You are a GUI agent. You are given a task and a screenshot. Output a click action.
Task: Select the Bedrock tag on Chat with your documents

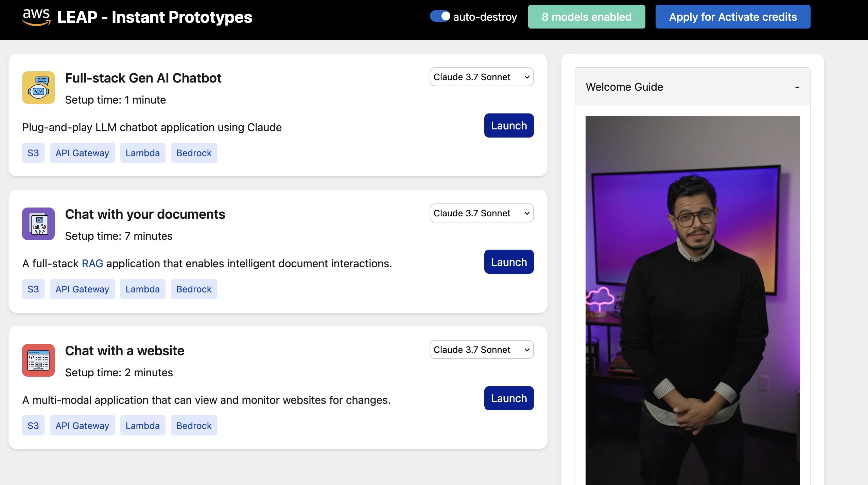tap(194, 289)
